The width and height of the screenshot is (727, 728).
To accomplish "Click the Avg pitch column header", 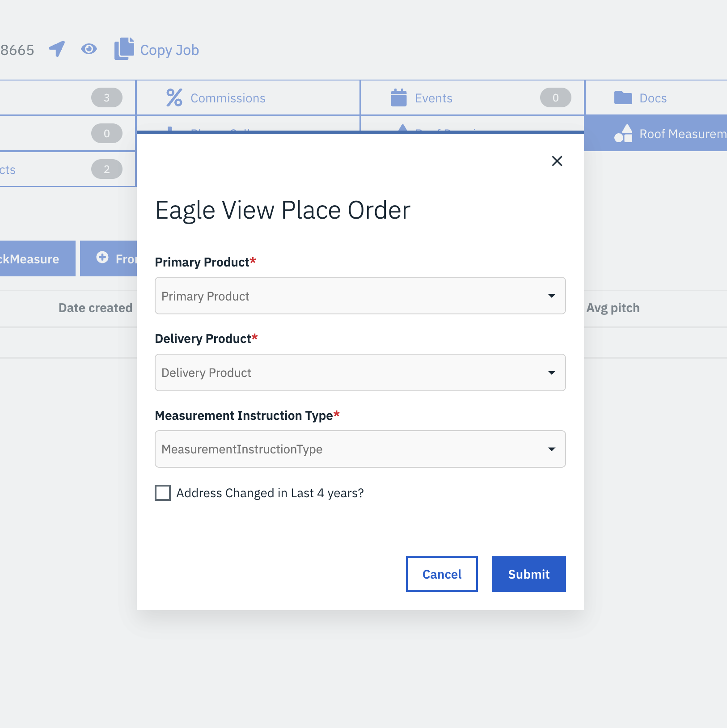I will [613, 308].
